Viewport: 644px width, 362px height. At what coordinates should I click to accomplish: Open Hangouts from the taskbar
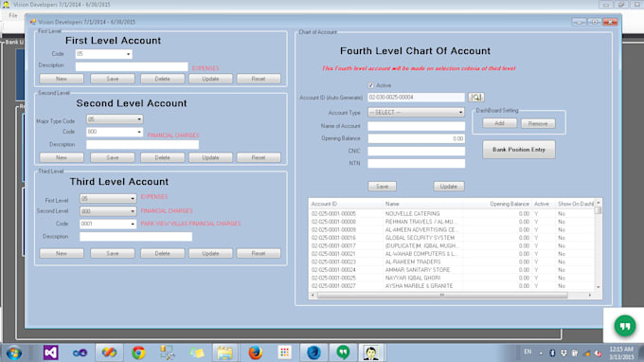pos(343,353)
